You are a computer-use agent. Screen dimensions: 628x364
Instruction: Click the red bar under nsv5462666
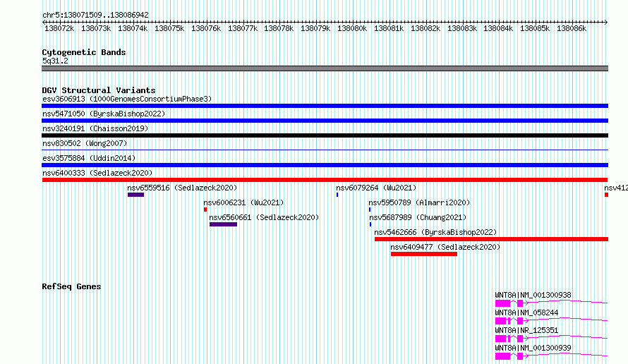tap(491, 239)
